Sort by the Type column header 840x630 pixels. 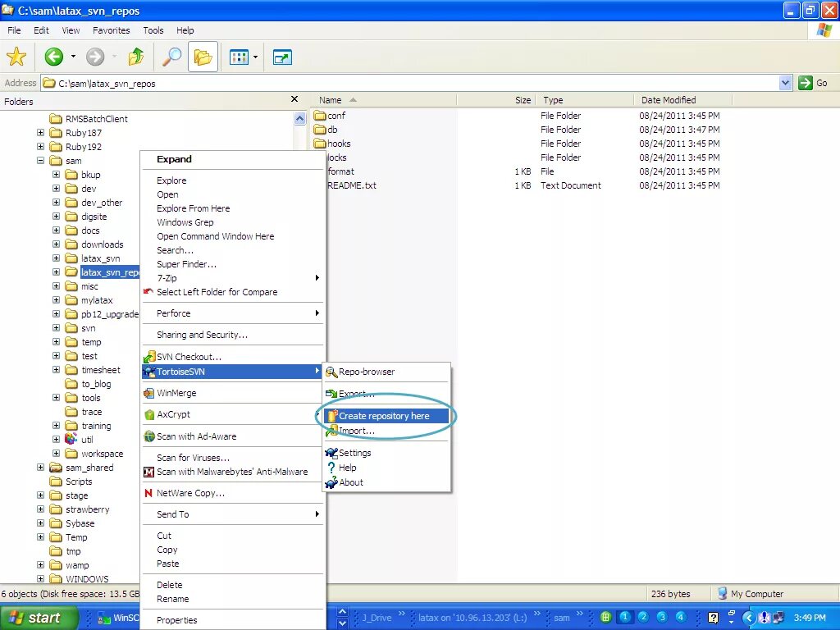(x=586, y=100)
